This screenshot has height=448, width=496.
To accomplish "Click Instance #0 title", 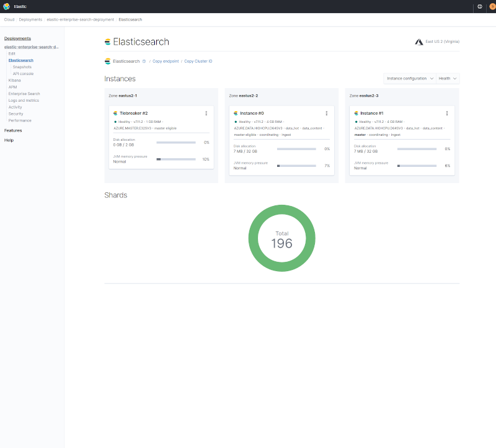I will click(x=252, y=114).
